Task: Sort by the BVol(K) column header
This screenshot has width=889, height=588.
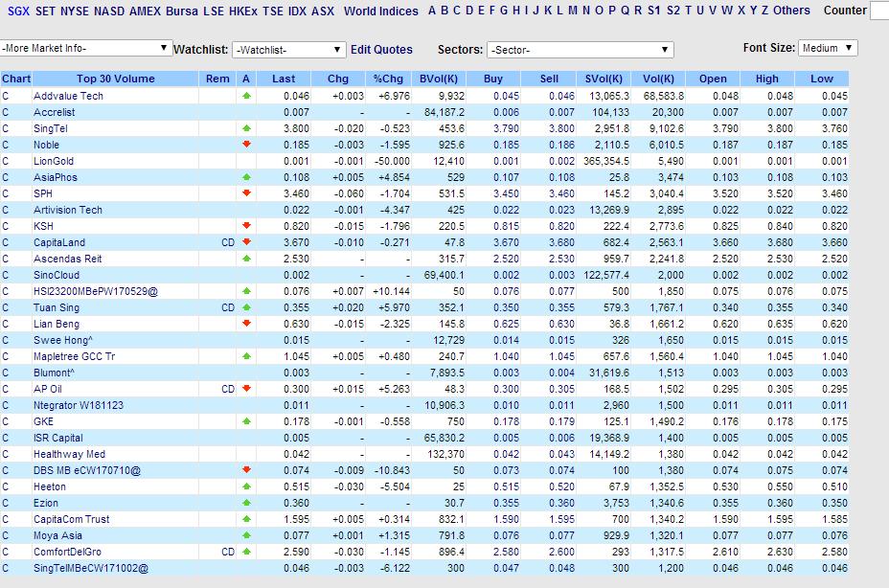Action: (x=439, y=79)
